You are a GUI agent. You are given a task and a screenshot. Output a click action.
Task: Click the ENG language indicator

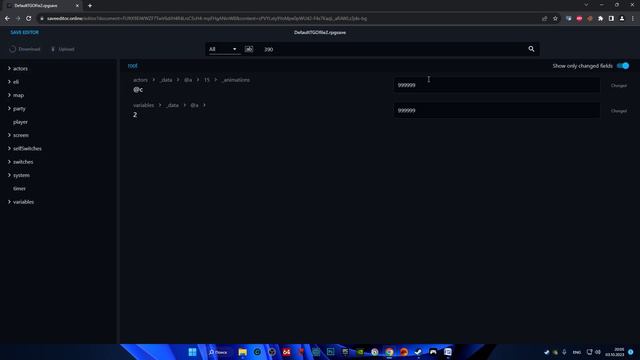pos(577,352)
